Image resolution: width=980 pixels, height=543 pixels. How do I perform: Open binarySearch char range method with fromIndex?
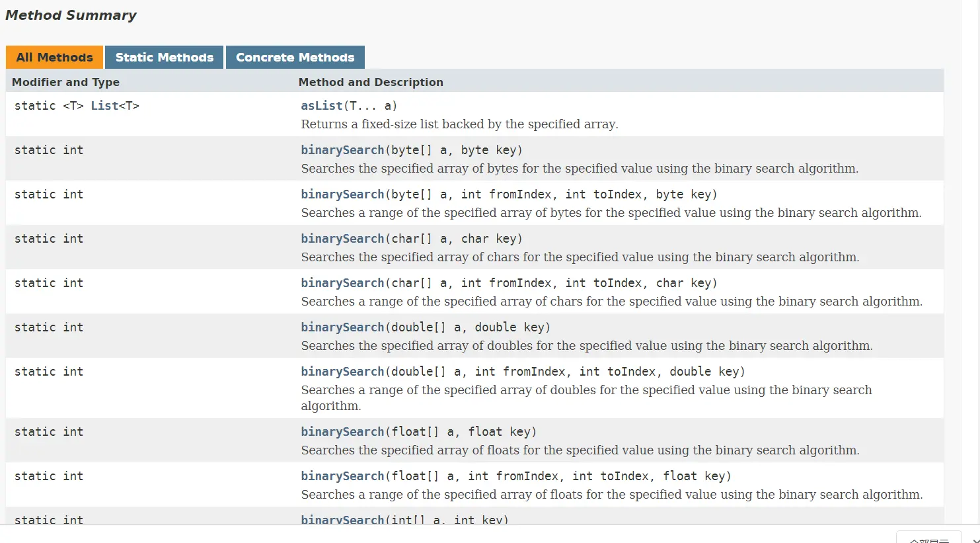click(342, 283)
